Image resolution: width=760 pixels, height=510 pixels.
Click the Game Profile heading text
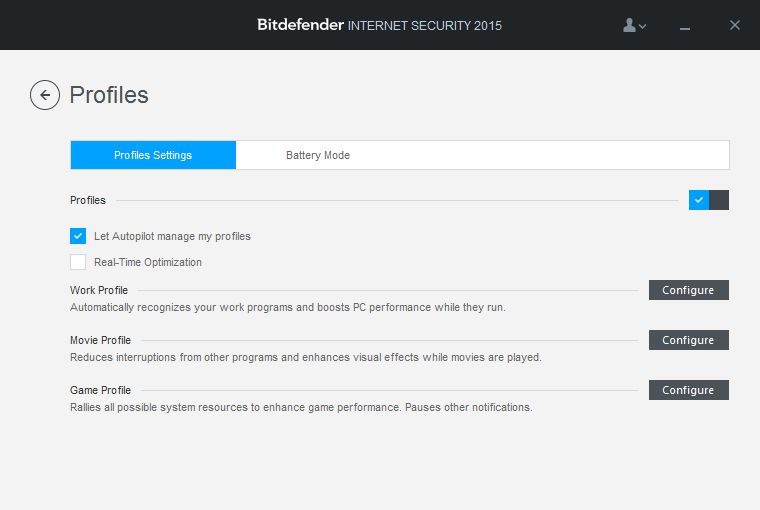[100, 390]
